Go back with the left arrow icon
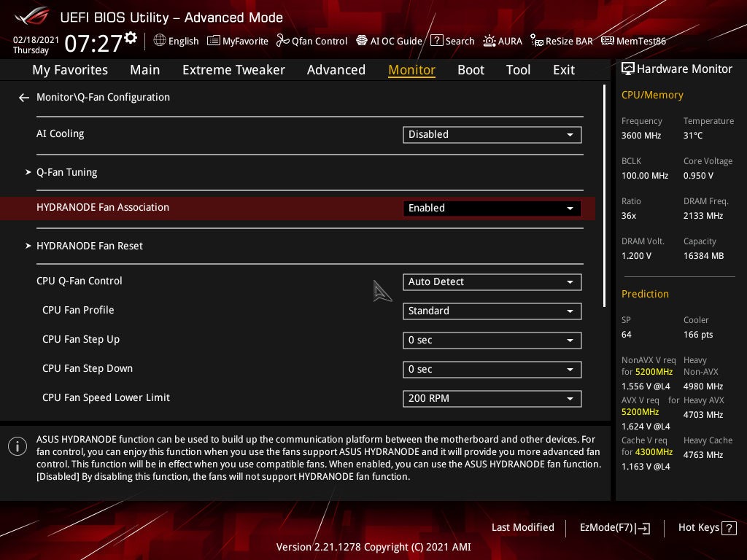 pyautogui.click(x=24, y=98)
